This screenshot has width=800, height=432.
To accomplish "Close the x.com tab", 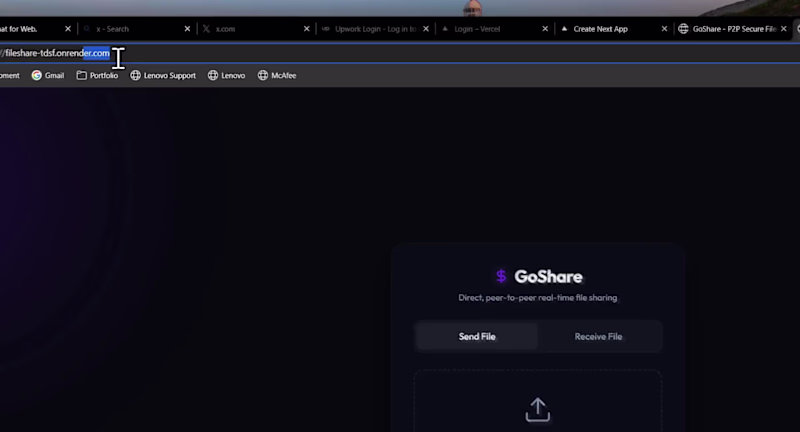I will click(307, 29).
